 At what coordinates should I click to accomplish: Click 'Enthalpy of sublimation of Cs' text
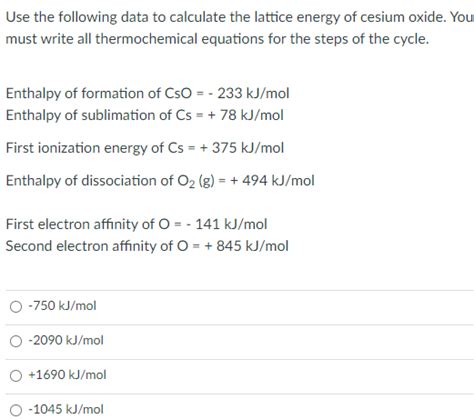[x=99, y=115]
